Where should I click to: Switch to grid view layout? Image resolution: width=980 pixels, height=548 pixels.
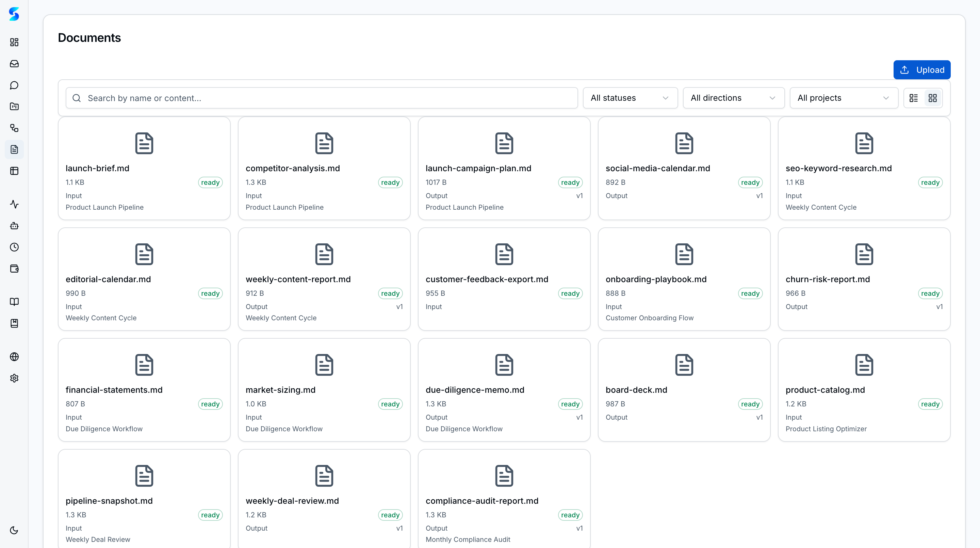(933, 98)
